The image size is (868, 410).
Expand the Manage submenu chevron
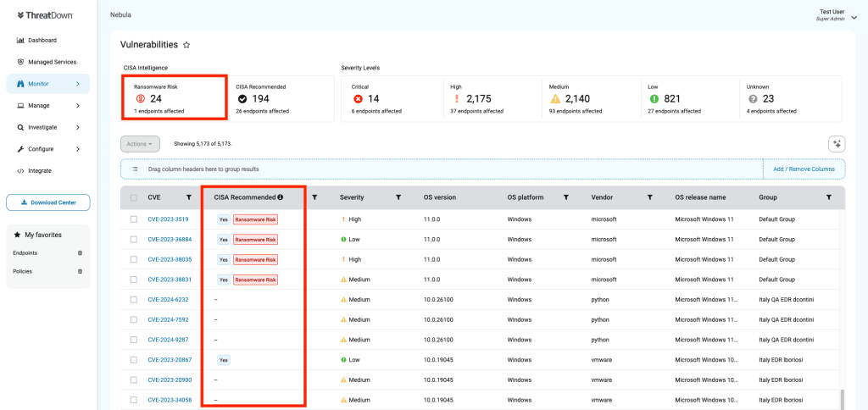coord(78,105)
